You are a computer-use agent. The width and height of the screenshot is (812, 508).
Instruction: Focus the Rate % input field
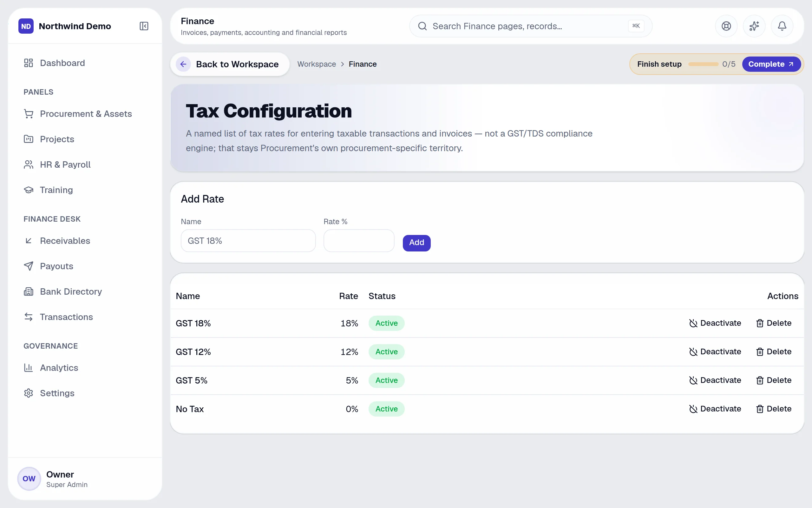pyautogui.click(x=359, y=241)
